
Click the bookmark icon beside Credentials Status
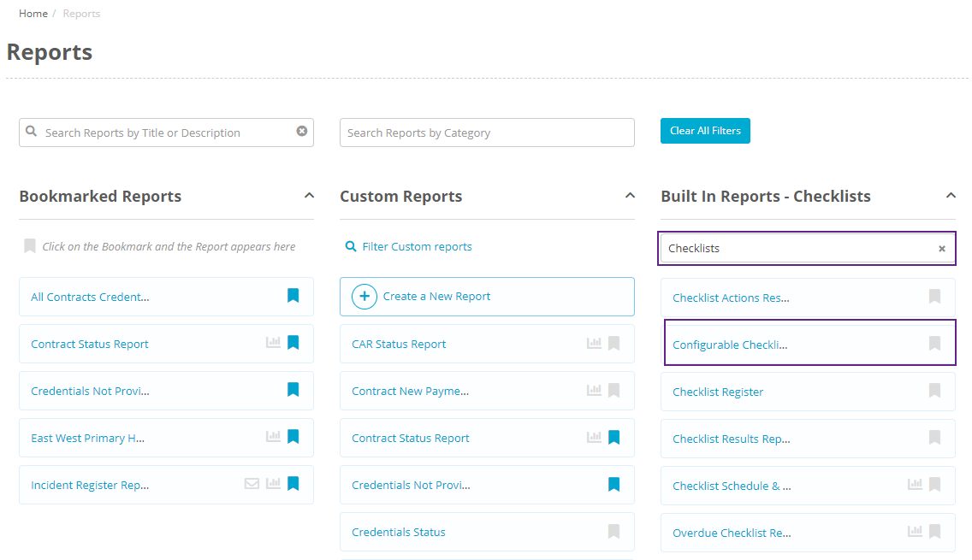click(613, 532)
